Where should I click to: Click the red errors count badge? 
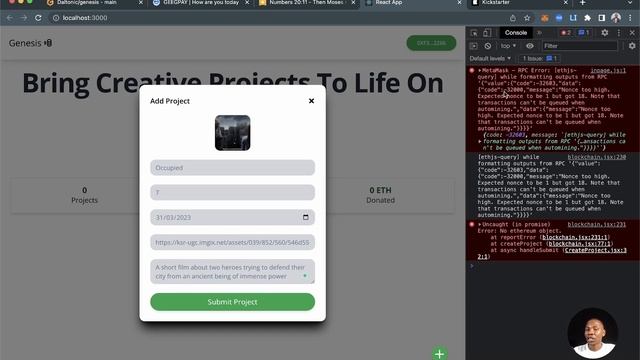(x=565, y=33)
